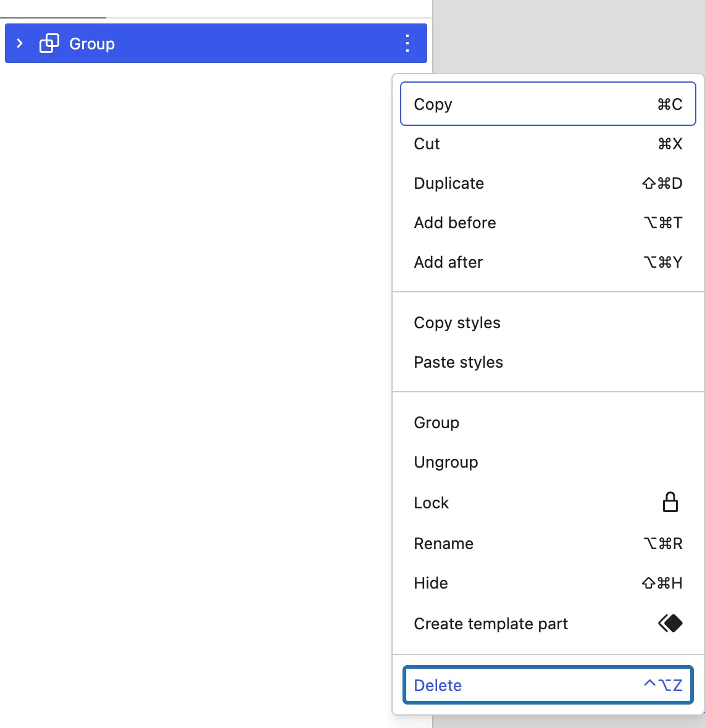This screenshot has width=705, height=728.
Task: Hide the block via Hide option
Action: [x=548, y=583]
